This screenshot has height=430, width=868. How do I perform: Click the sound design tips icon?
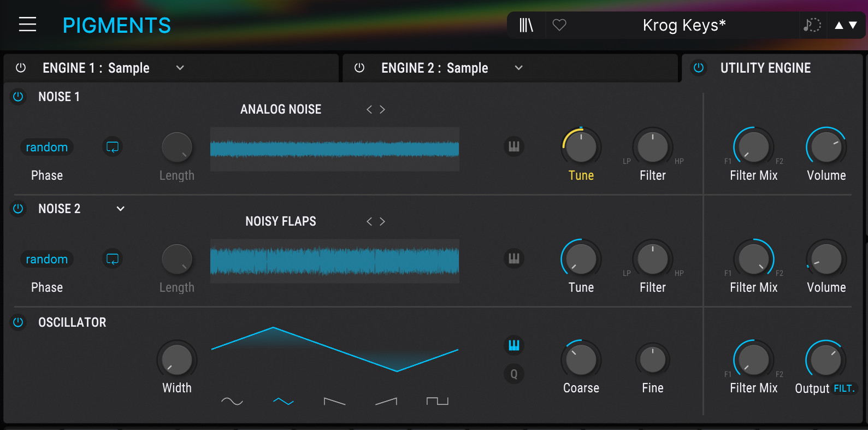[x=812, y=25]
